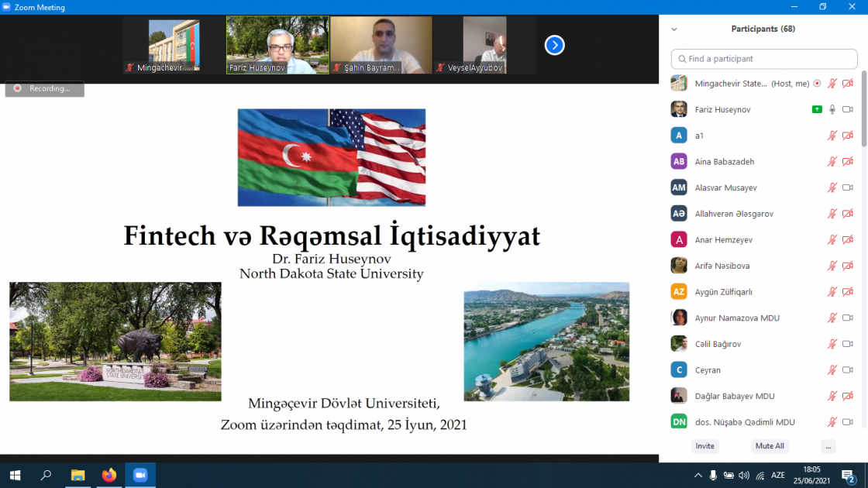The image size is (868, 488).
Task: Collapse the Participants panel chevron
Action: point(674,29)
